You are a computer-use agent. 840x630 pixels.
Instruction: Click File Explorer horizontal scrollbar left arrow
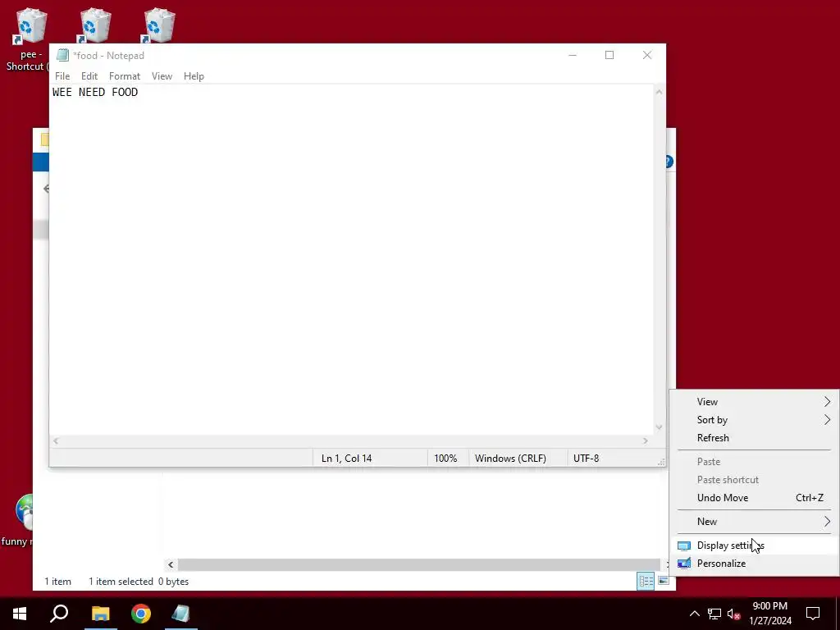pyautogui.click(x=171, y=564)
